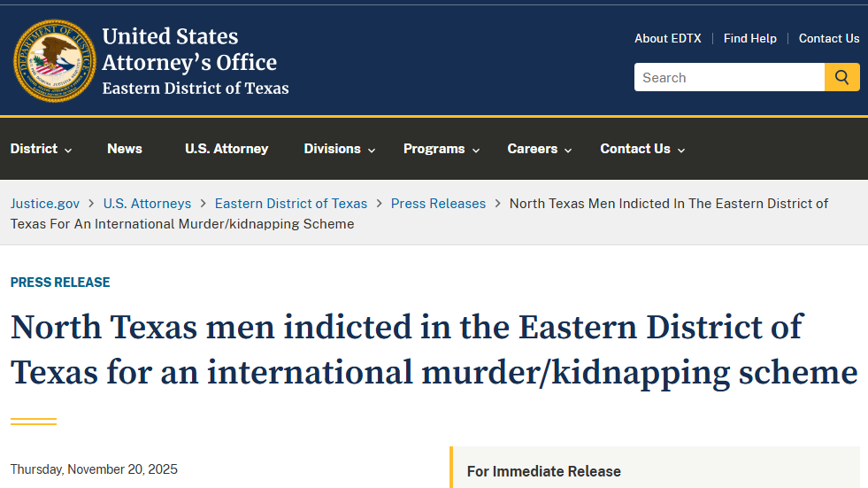Viewport: 868px width, 488px height.
Task: Click the For Immediate Release heading
Action: tap(543, 471)
